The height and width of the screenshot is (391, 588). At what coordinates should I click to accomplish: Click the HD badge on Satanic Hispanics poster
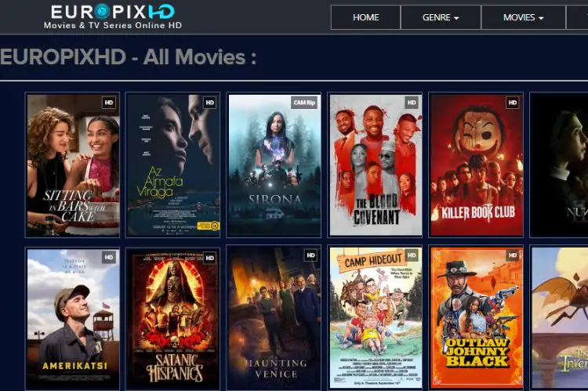click(209, 258)
